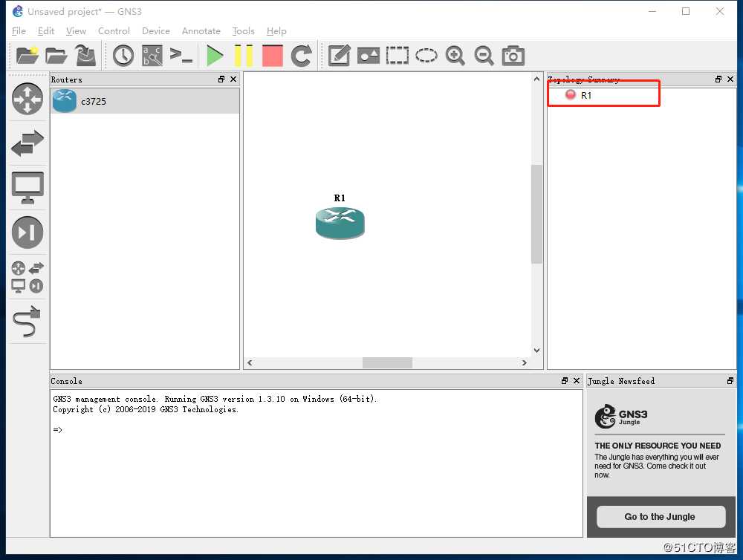Browse all devices icon
Image resolution: width=743 pixels, height=560 pixels.
point(27,277)
